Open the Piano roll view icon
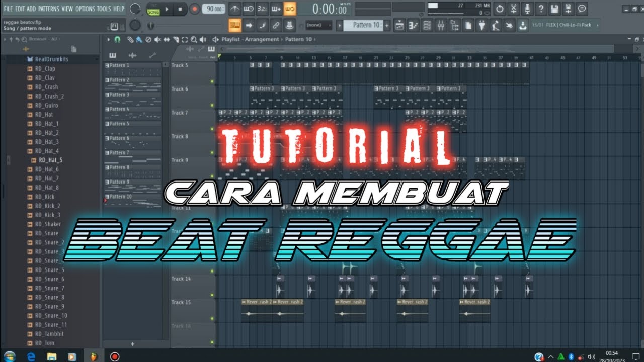The width and height of the screenshot is (644, 362). [413, 25]
